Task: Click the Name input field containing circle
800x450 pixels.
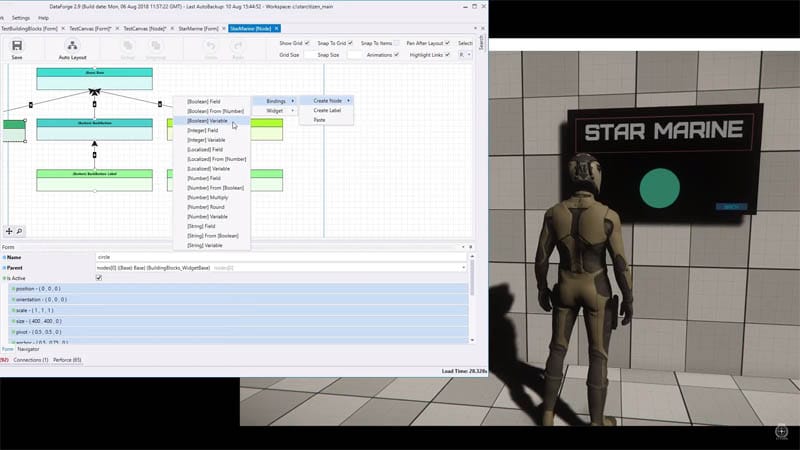Action: (x=281, y=257)
